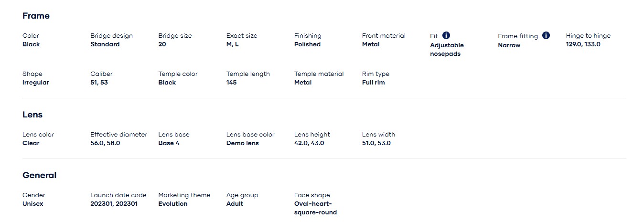Click the Hinge to hinge measurement
Viewport: 644px width, 222px height.
583,44
